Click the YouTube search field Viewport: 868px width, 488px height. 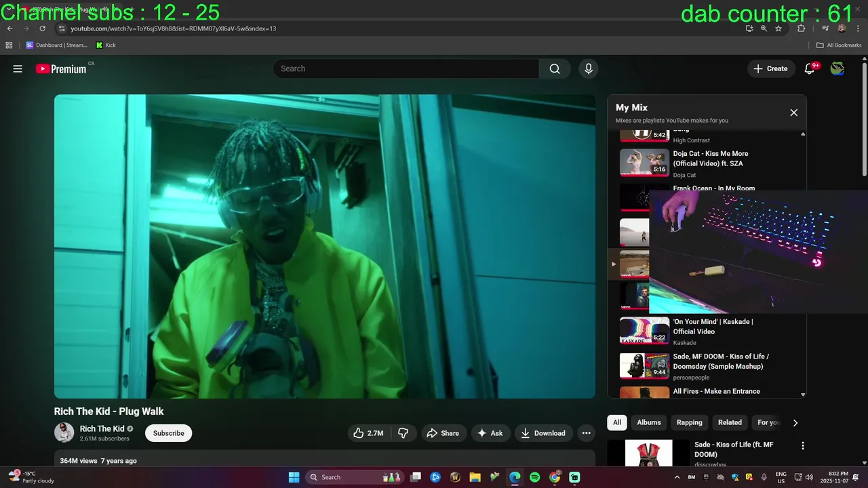pyautogui.click(x=406, y=68)
